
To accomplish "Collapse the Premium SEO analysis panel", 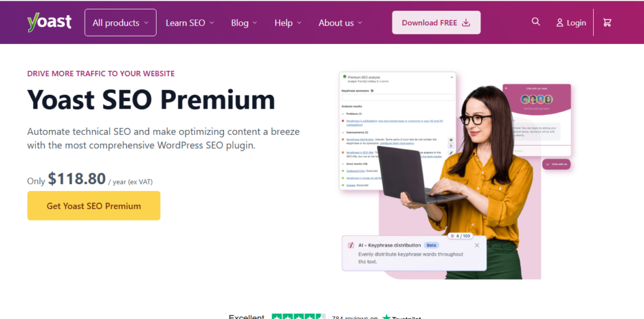I will pos(452,77).
